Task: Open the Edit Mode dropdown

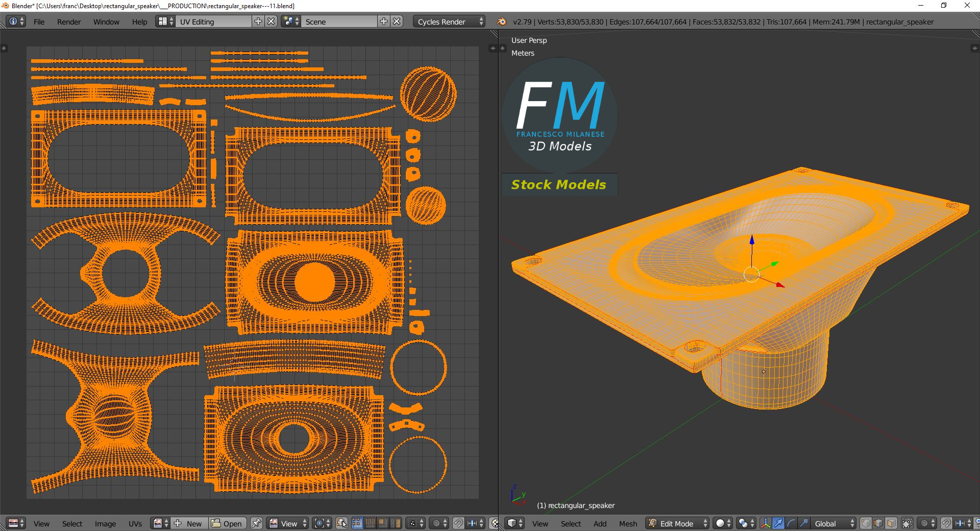Action: pos(677,523)
